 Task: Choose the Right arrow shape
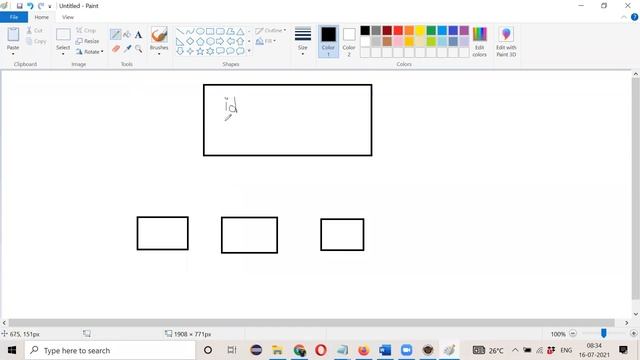(220, 41)
